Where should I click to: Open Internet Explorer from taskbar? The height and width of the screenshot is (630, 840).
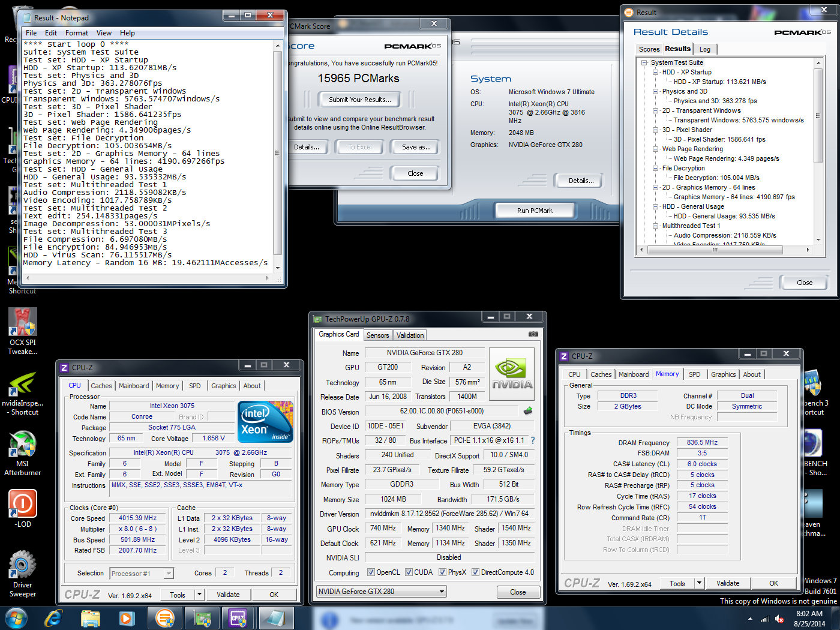[53, 618]
